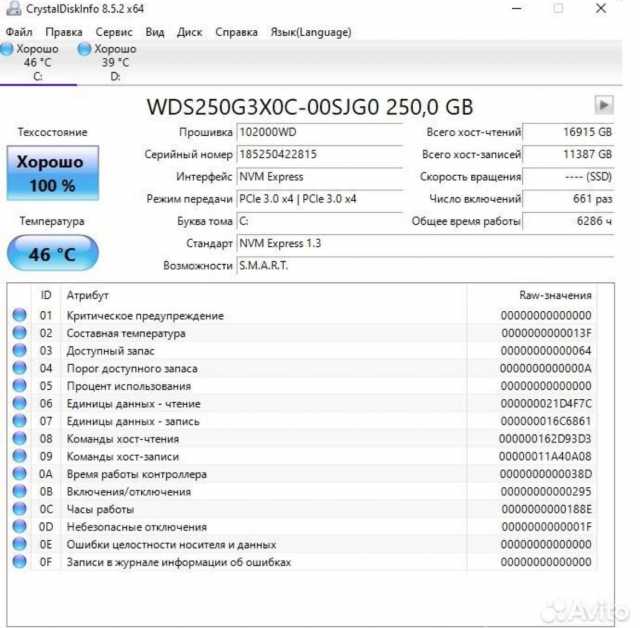Click raw value 000000000188E
The width and height of the screenshot is (640, 628).
coord(546,509)
